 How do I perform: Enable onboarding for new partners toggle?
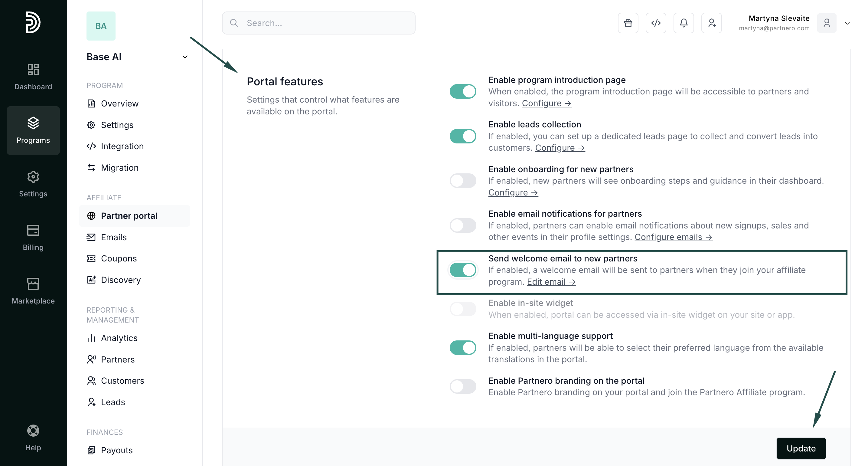(x=463, y=181)
